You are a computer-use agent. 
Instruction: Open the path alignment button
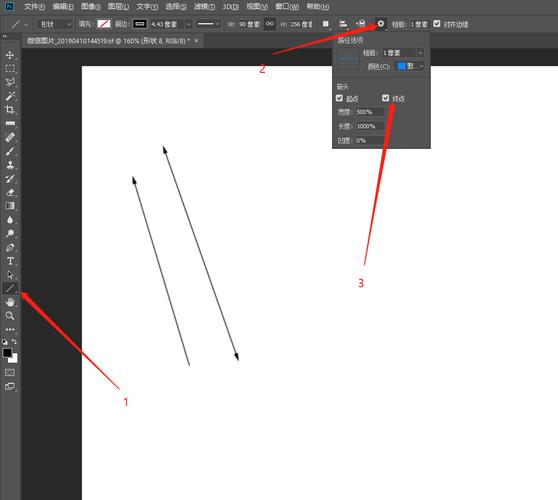343,24
